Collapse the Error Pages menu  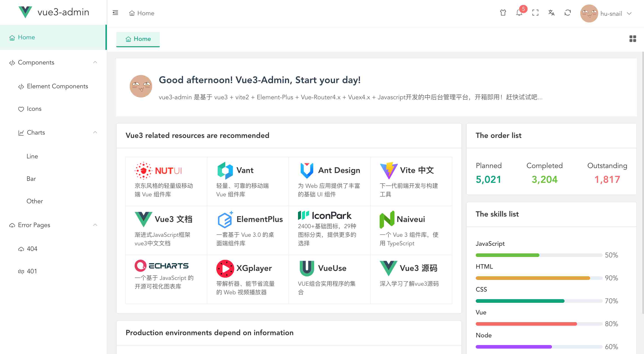[x=53, y=225]
